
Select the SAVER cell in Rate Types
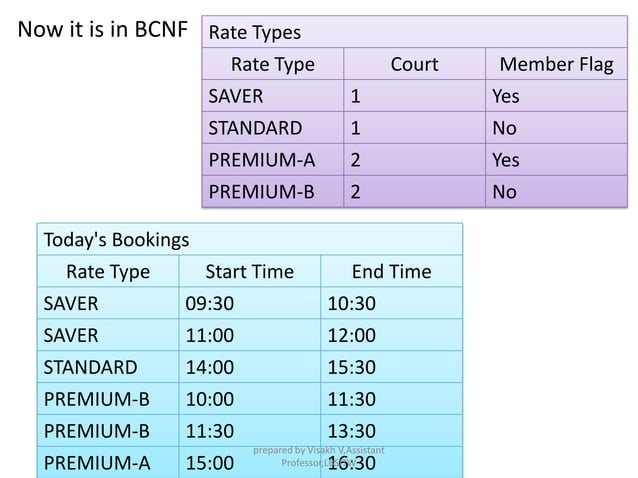[x=273, y=96]
